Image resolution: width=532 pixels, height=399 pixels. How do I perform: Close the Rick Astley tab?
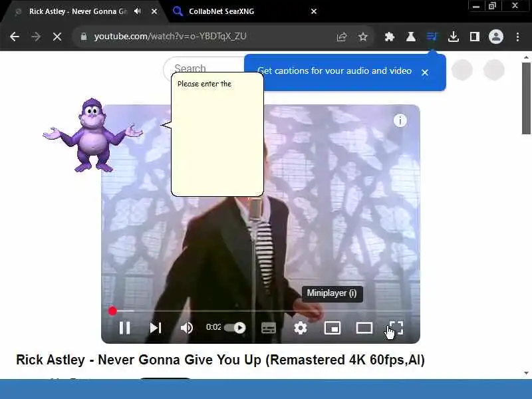154,11
